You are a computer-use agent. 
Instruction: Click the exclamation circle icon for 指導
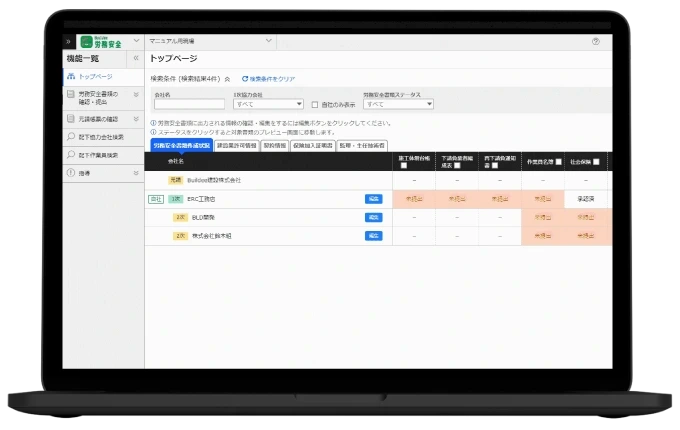click(x=71, y=173)
